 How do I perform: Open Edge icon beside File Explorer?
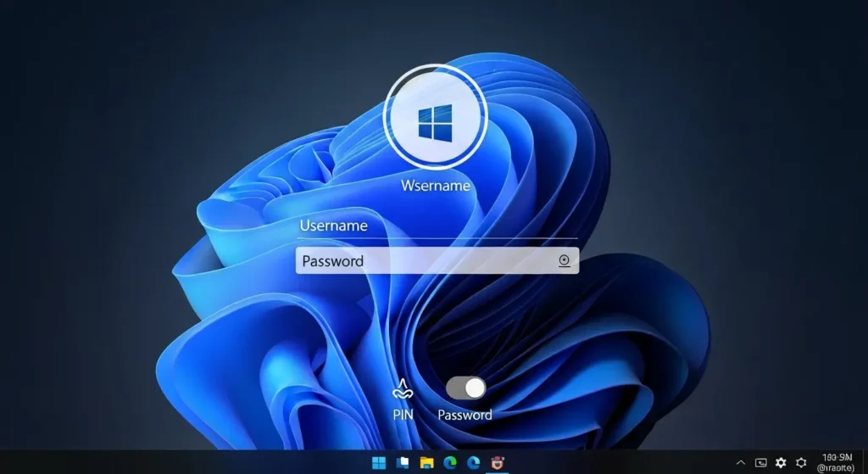tap(450, 463)
